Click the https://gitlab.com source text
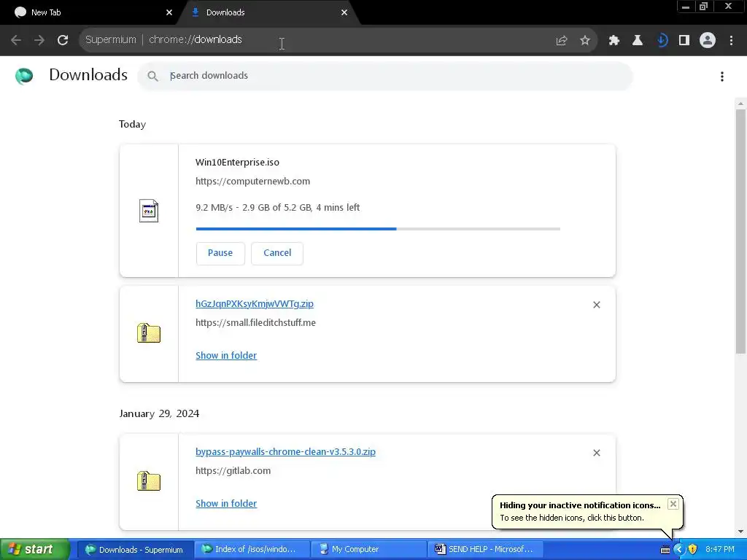 tap(233, 471)
